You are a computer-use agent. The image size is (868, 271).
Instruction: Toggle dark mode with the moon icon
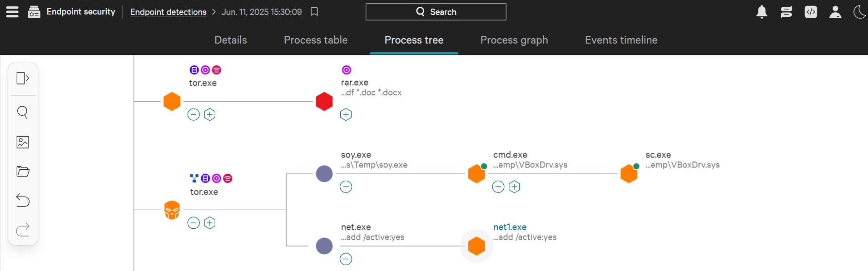click(860, 12)
